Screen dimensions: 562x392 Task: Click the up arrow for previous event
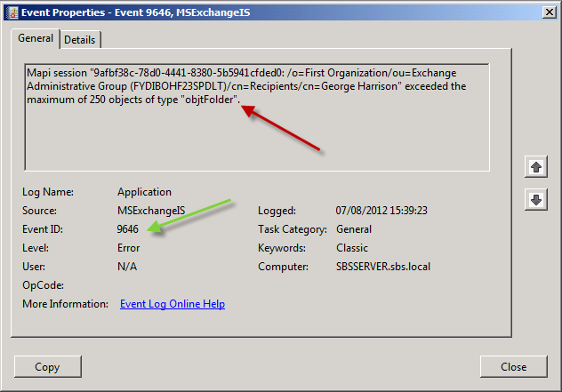(x=535, y=166)
